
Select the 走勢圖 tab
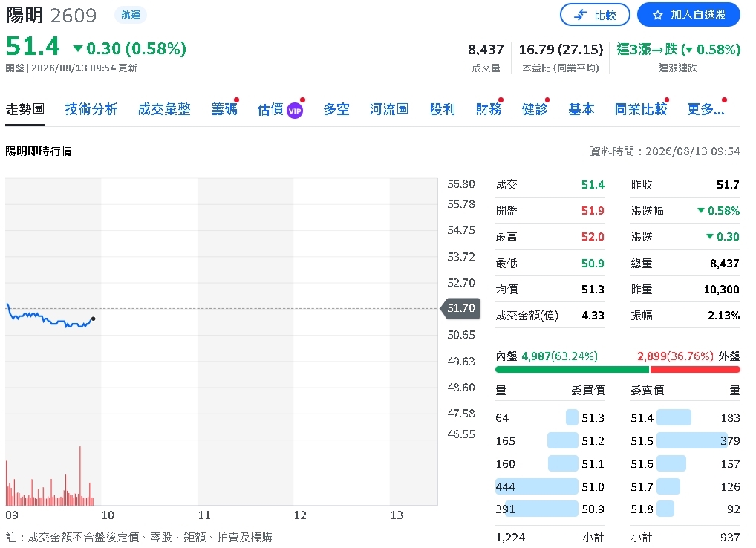pyautogui.click(x=25, y=109)
